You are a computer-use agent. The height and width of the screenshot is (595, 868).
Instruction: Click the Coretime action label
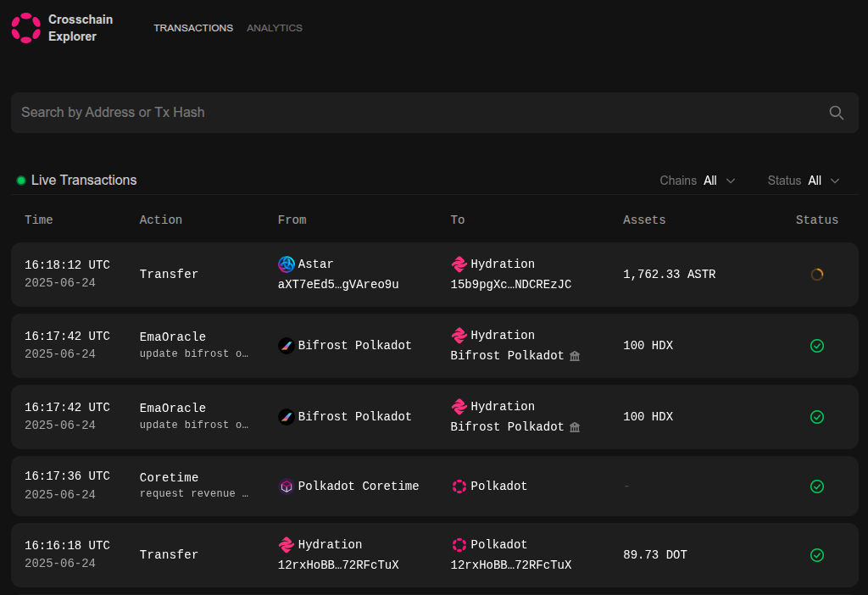tap(169, 478)
